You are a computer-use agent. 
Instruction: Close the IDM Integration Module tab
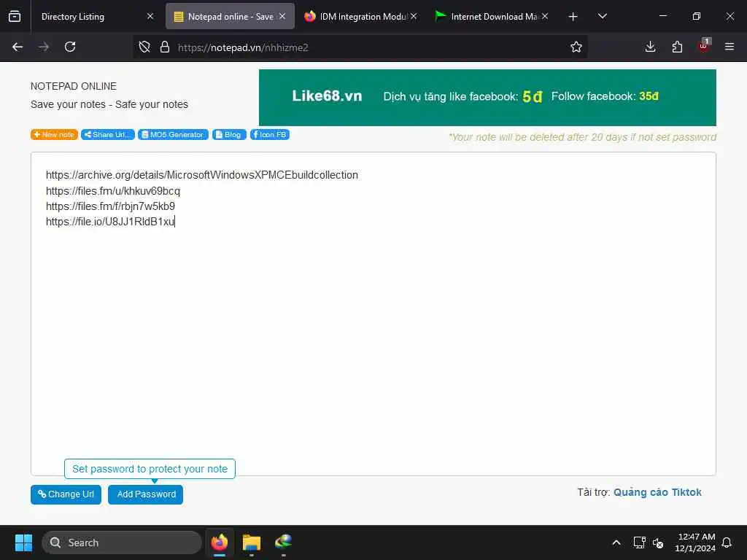coord(414,16)
